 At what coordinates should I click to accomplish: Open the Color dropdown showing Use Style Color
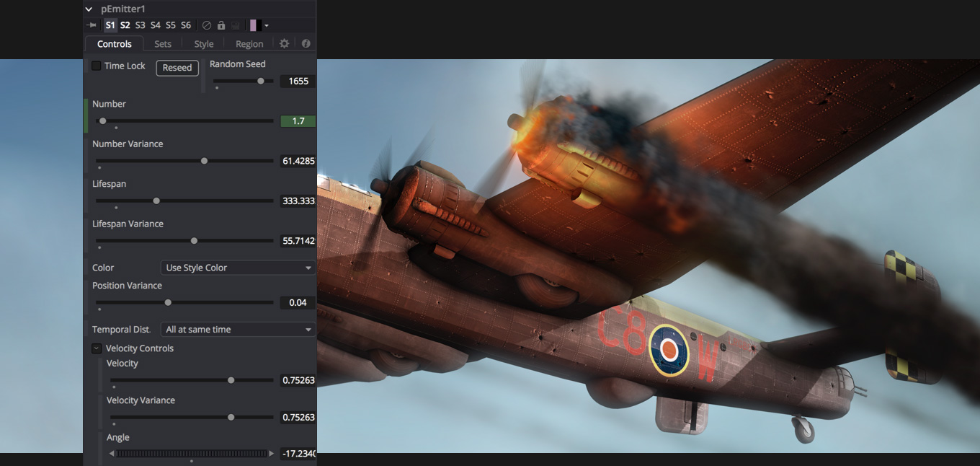[238, 268]
